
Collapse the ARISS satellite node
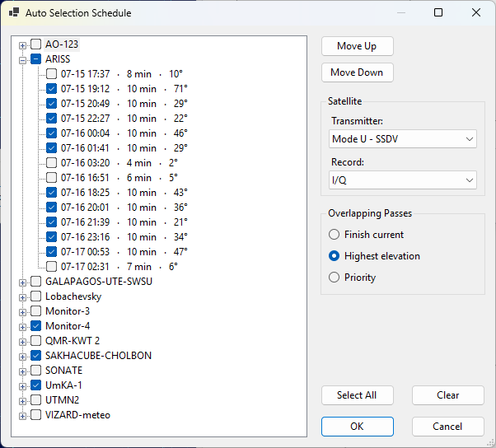(22, 60)
